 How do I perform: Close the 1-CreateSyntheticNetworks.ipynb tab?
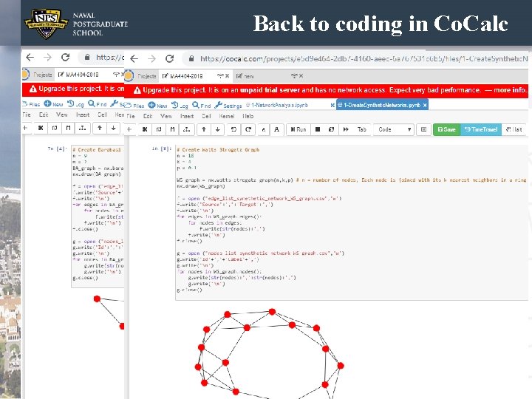point(425,105)
